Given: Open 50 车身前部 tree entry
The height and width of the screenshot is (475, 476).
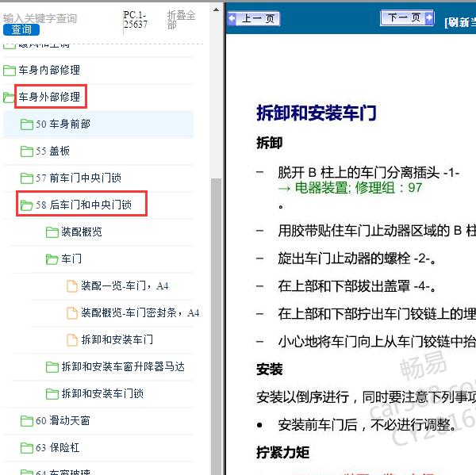Looking at the screenshot, I should coord(63,124).
